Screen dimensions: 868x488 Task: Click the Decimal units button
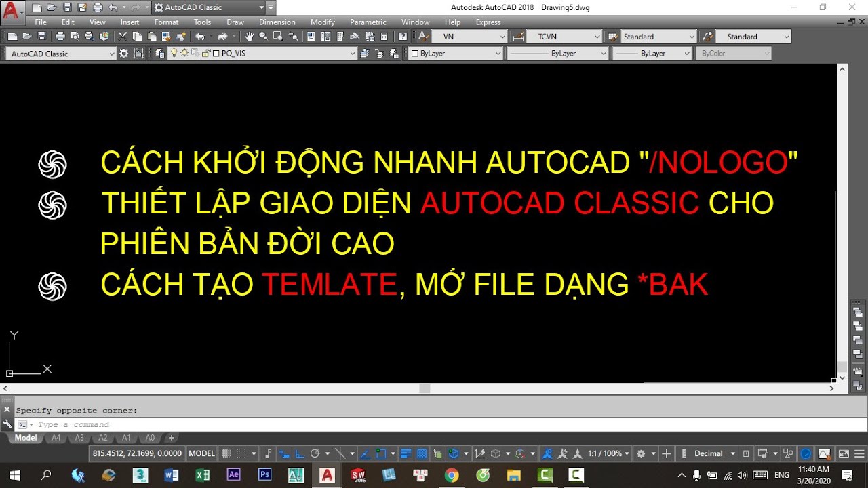point(708,453)
